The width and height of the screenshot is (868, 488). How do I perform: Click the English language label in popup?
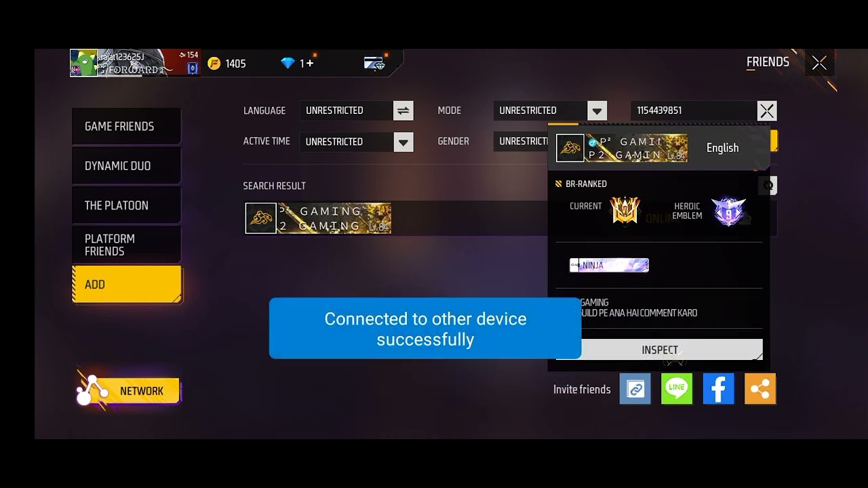point(723,148)
